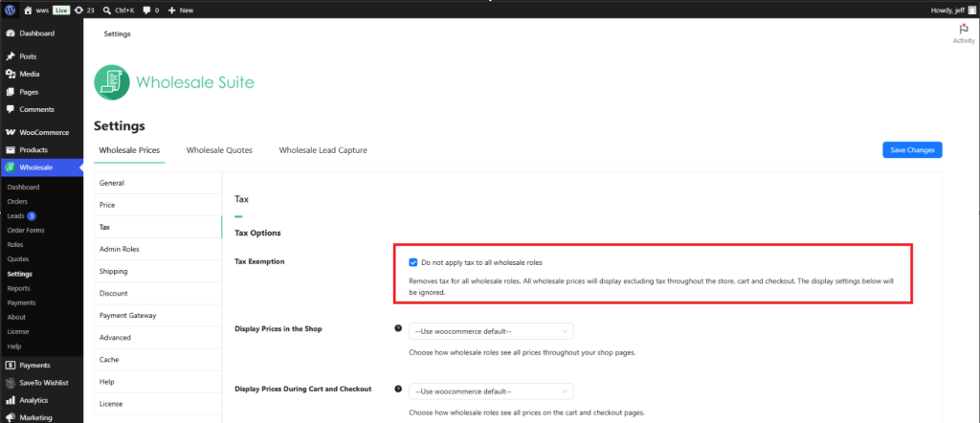Open the Ctrl+K search icon

(107, 10)
